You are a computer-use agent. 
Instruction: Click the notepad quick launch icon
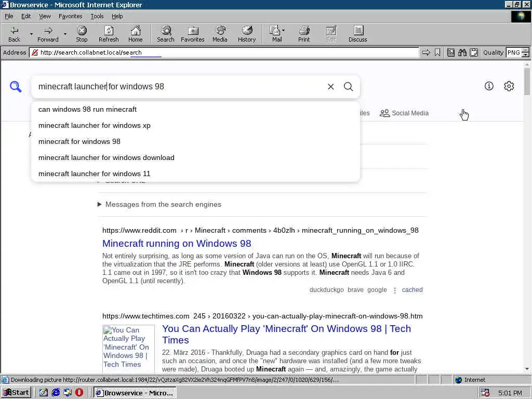[44, 393]
